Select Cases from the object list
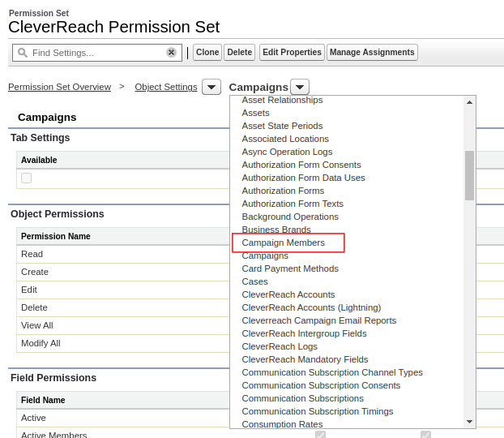Image resolution: width=504 pixels, height=438 pixels. pos(254,281)
